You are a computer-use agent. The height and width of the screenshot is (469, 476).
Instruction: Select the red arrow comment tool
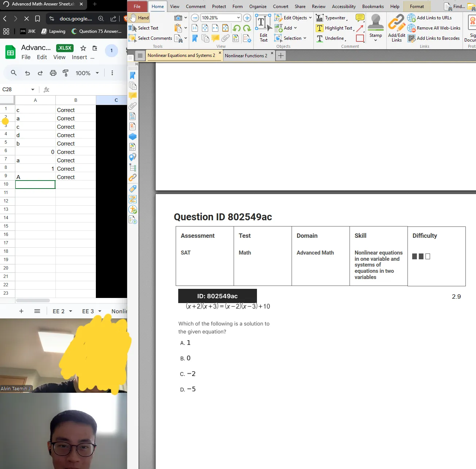pos(360,28)
